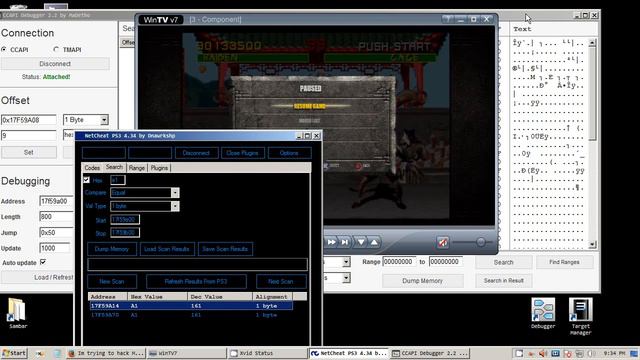Image resolution: width=640 pixels, height=360 pixels.
Task: Toggle the Auto update checkbox
Action: pyautogui.click(x=43, y=262)
